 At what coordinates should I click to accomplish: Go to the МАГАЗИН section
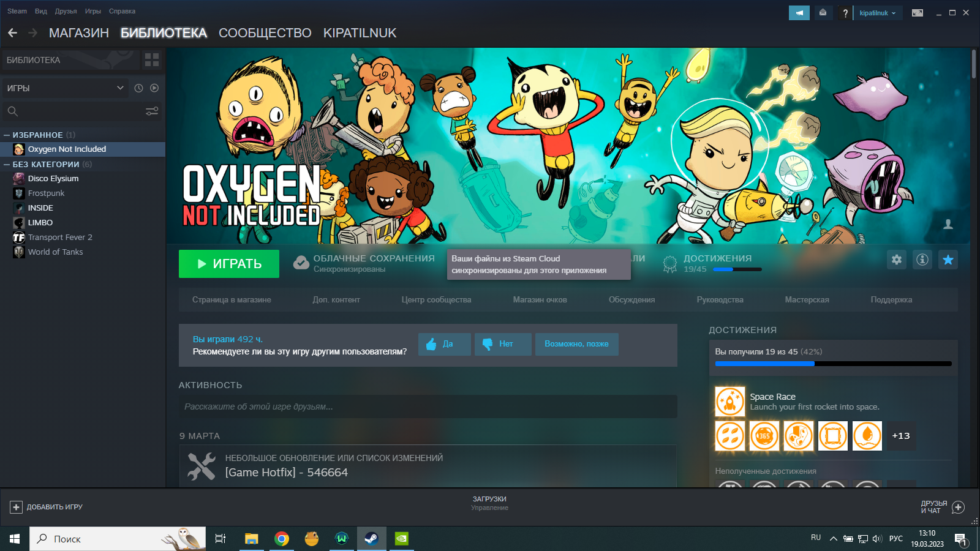pyautogui.click(x=79, y=33)
